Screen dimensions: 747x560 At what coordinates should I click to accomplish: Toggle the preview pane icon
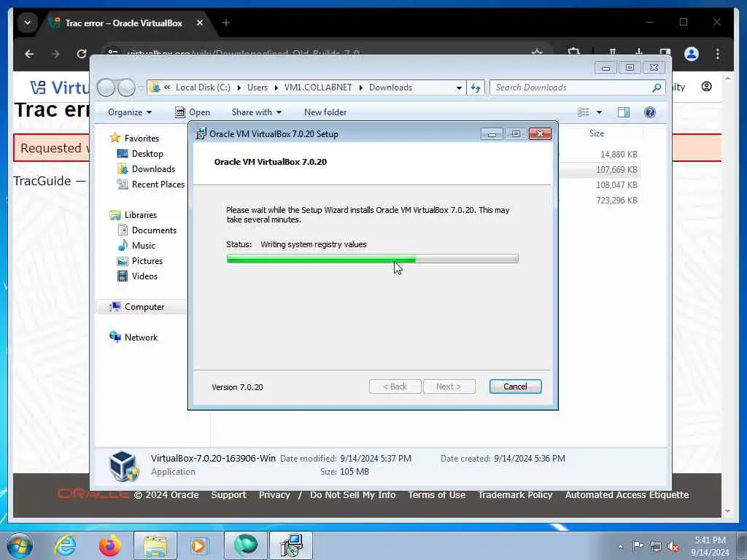(624, 112)
